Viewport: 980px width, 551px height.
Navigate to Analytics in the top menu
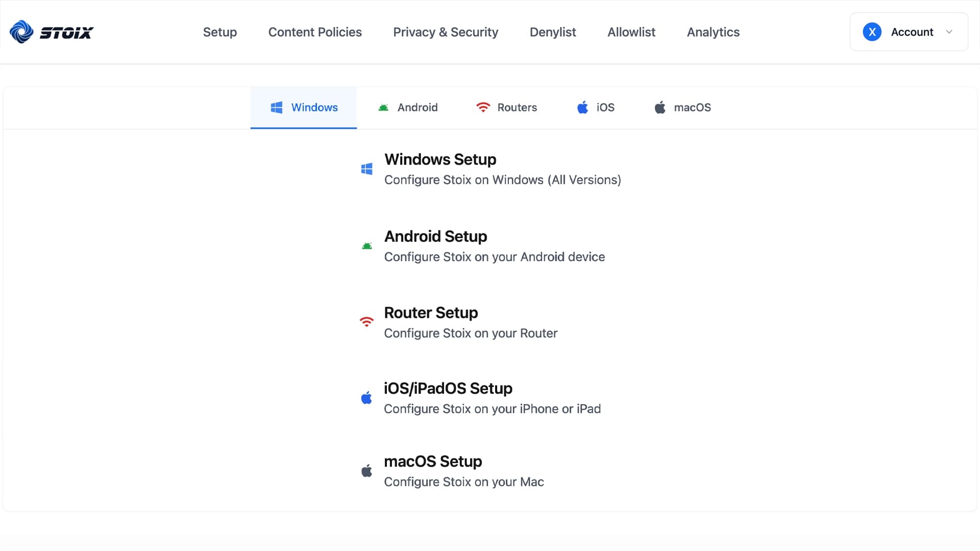[x=713, y=32]
